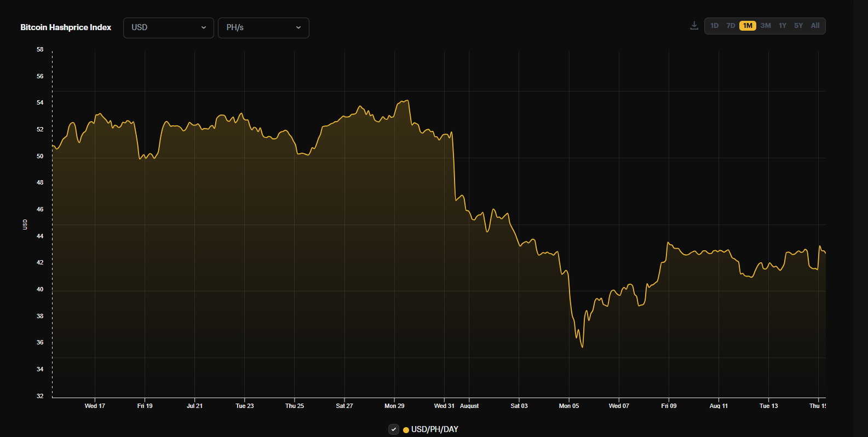The width and height of the screenshot is (868, 437).
Task: Uncheck the USD/PH/DAY series checkbox
Action: coord(394,429)
